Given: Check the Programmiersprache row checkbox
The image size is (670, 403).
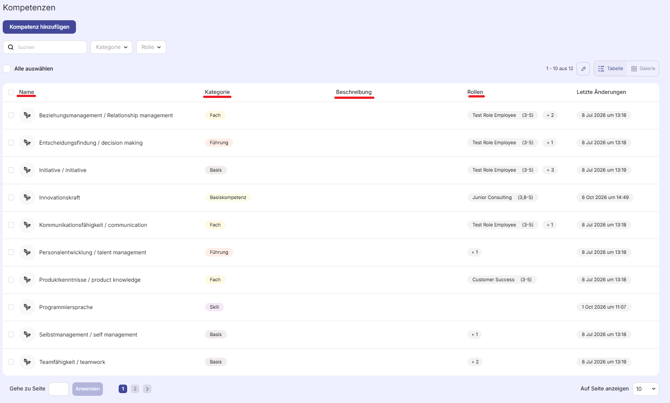Looking at the screenshot, I should [x=11, y=307].
